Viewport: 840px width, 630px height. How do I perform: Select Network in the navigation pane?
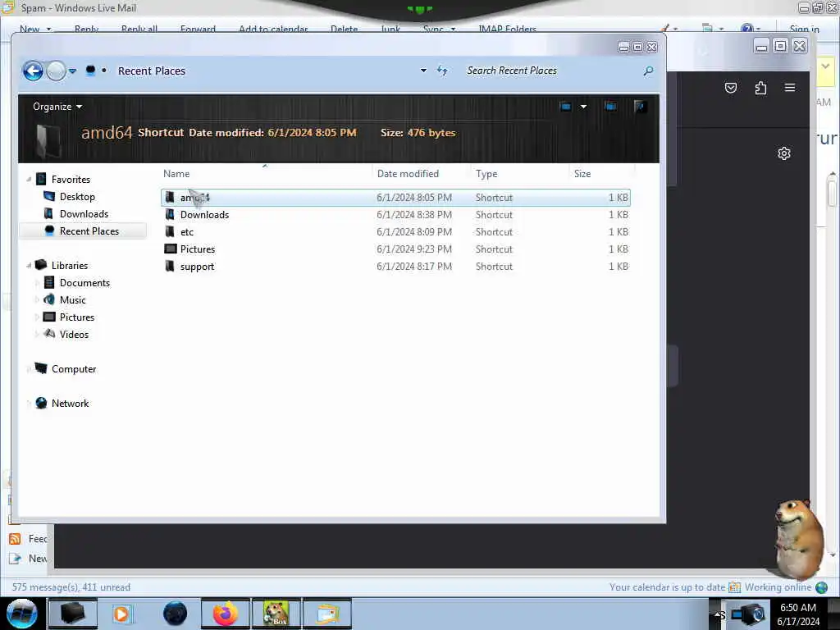pos(71,404)
